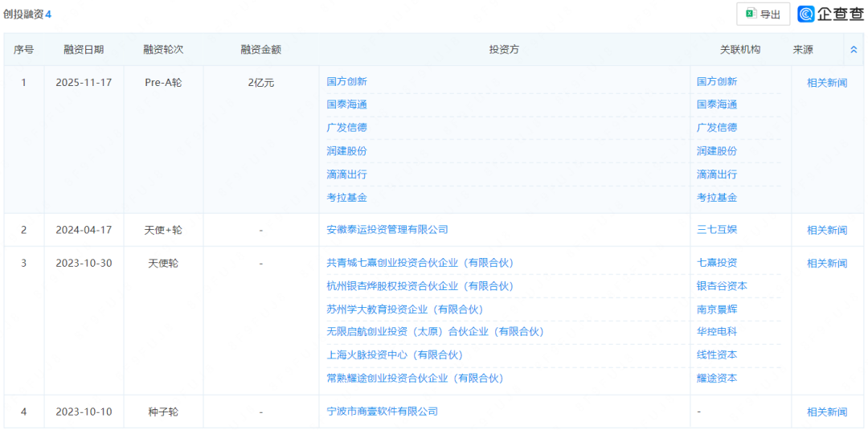
Task: Click the date 2024-04-17
Action: coord(84,230)
